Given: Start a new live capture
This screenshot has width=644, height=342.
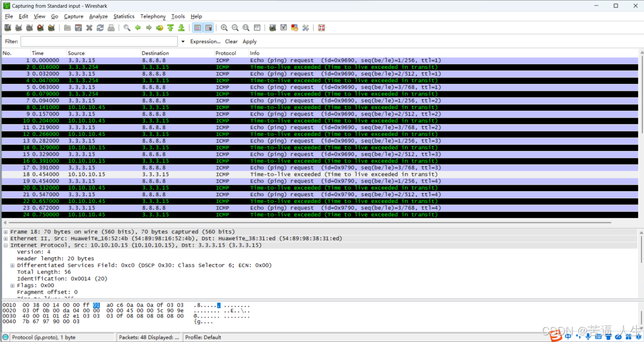Looking at the screenshot, I should tap(29, 28).
